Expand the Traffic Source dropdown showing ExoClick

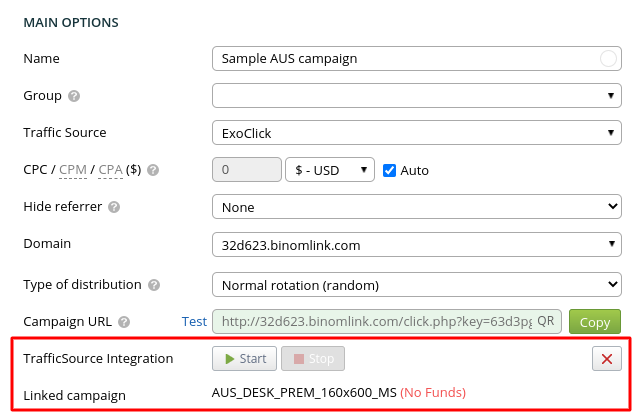(416, 133)
